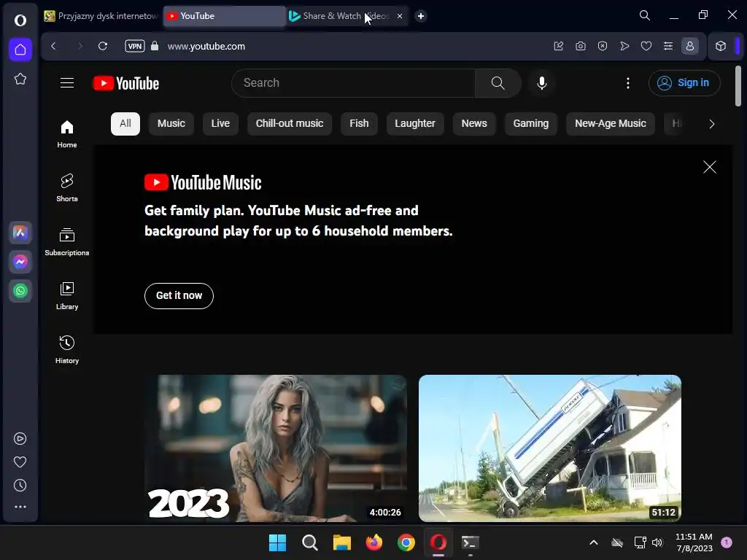This screenshot has height=560, width=747.
Task: Open Messenger in Opera sidebar
Action: [x=20, y=262]
